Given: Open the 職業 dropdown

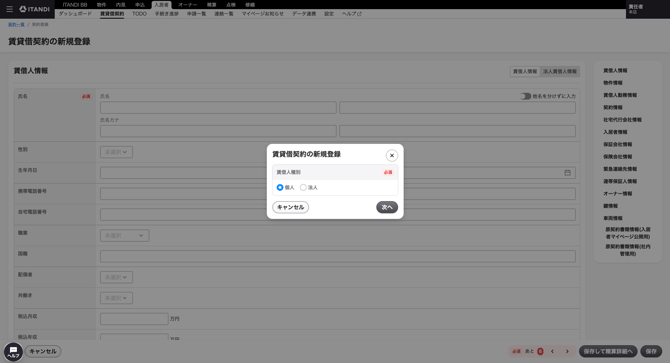Looking at the screenshot, I should 124,235.
